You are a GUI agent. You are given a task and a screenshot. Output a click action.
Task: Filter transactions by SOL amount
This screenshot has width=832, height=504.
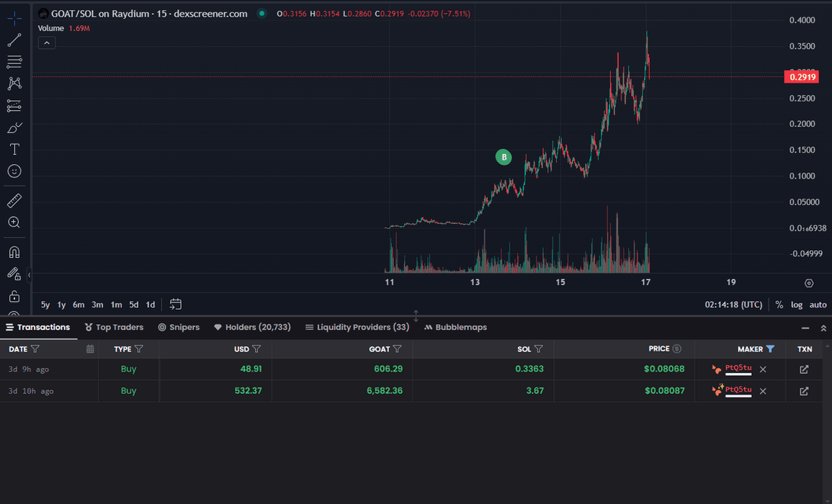(539, 349)
